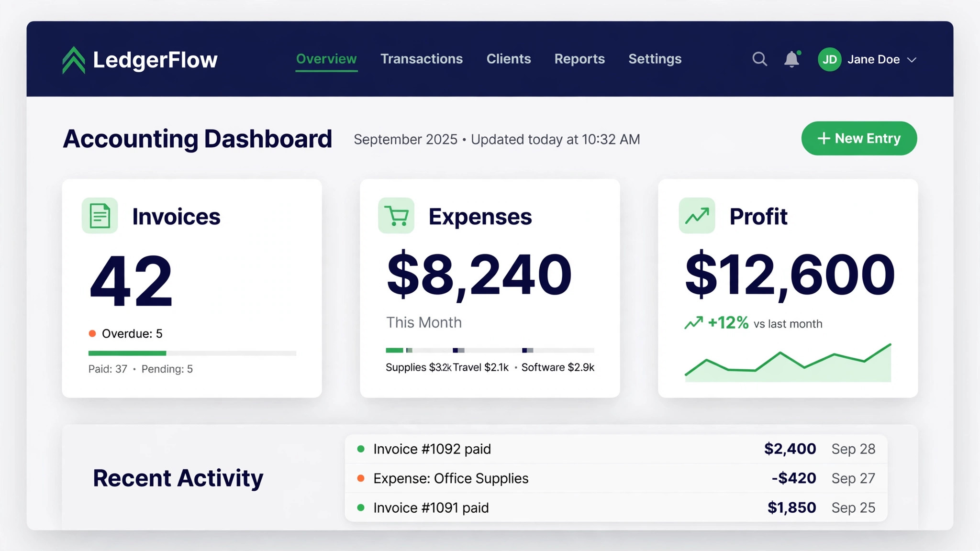Click the -$420 amount
Screen dimensions: 980x551
(x=794, y=478)
